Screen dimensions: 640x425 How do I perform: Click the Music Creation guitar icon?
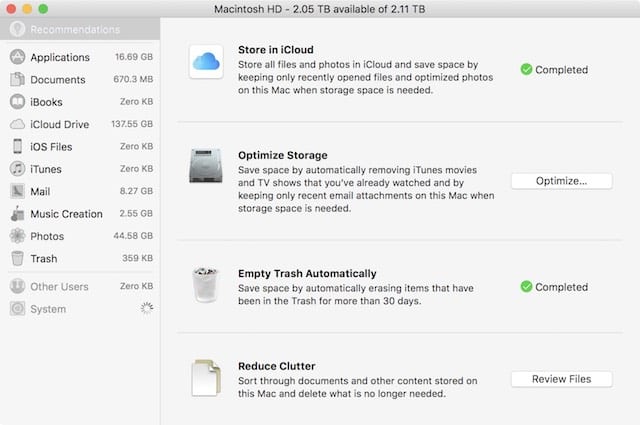[18, 214]
